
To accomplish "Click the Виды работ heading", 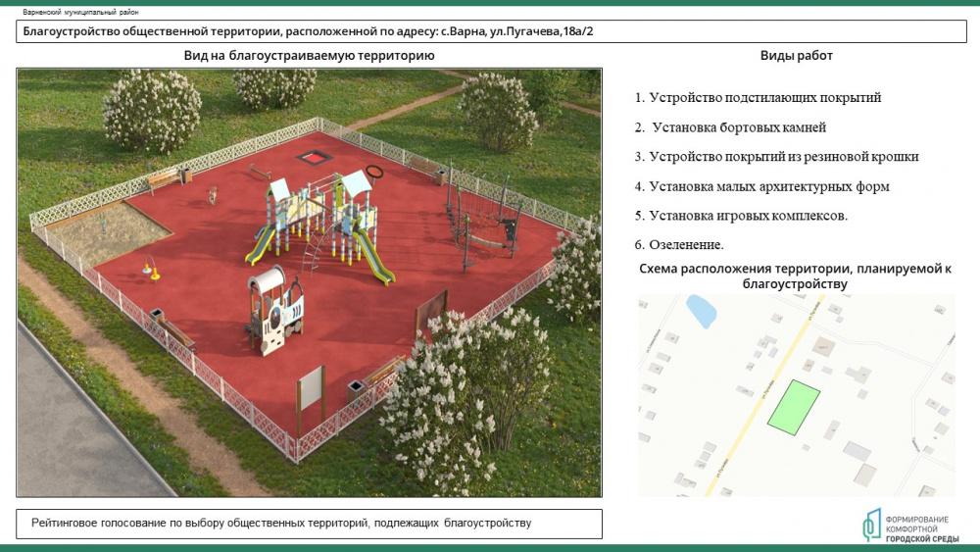I will [796, 56].
